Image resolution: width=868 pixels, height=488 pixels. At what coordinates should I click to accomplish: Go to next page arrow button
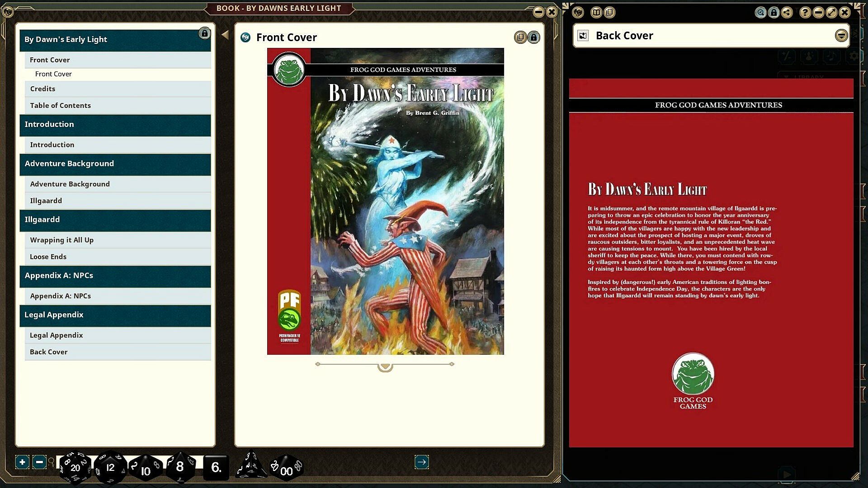[421, 462]
